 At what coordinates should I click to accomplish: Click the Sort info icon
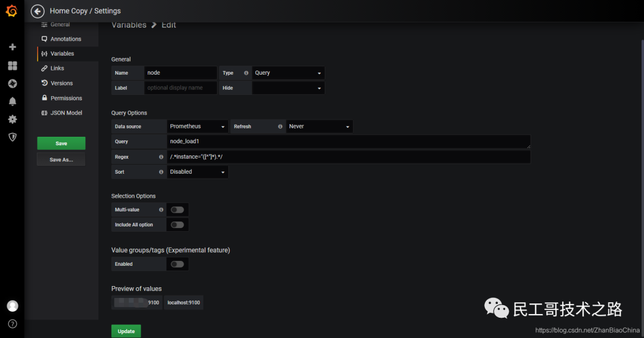[161, 172]
